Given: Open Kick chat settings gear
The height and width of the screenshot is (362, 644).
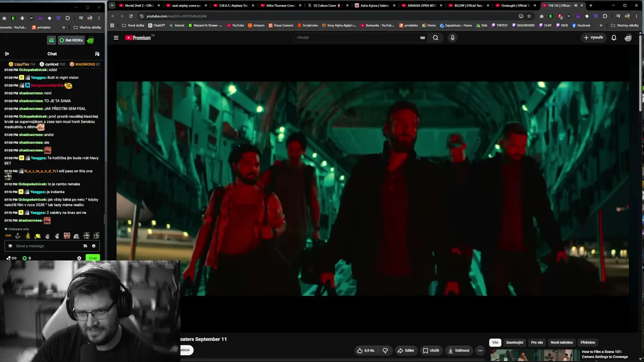Looking at the screenshot, I should pyautogui.click(x=79, y=258).
